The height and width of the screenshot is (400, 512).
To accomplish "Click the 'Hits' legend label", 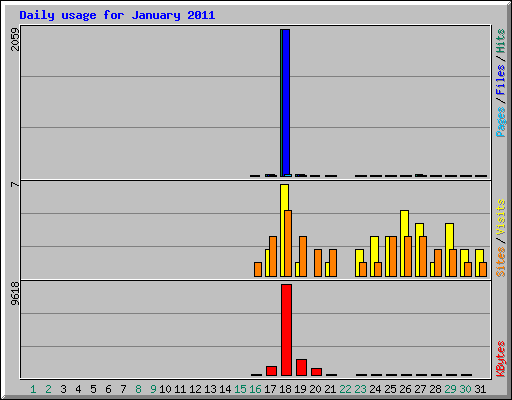I will [x=500, y=41].
